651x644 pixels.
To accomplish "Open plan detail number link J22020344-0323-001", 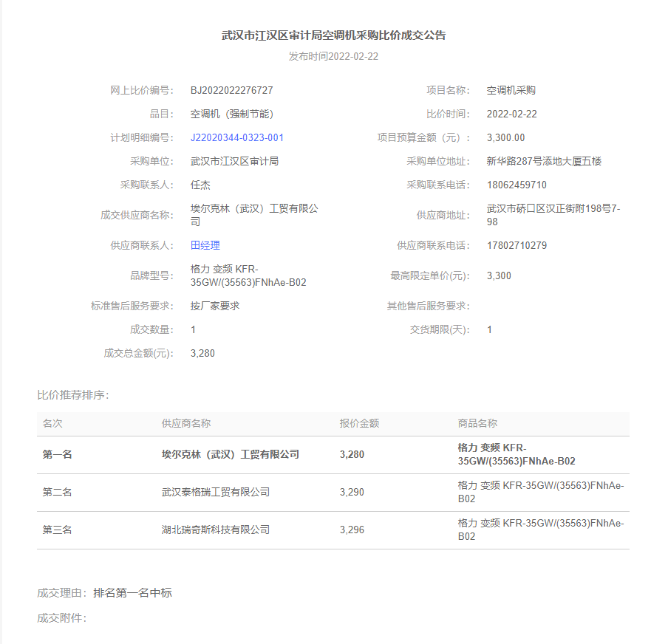I will click(236, 137).
